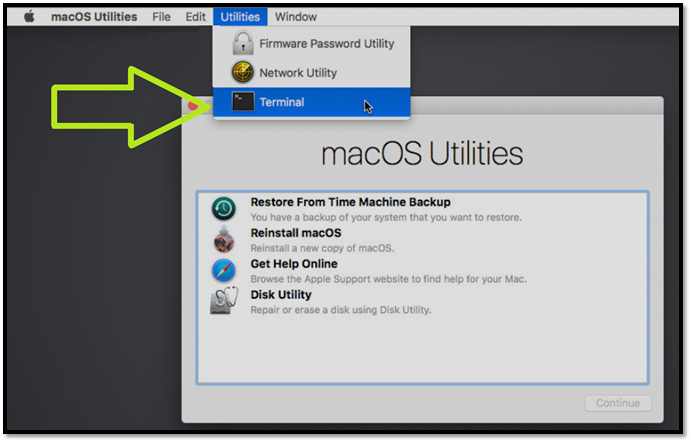Open the macOS Utilities app menu

[94, 17]
